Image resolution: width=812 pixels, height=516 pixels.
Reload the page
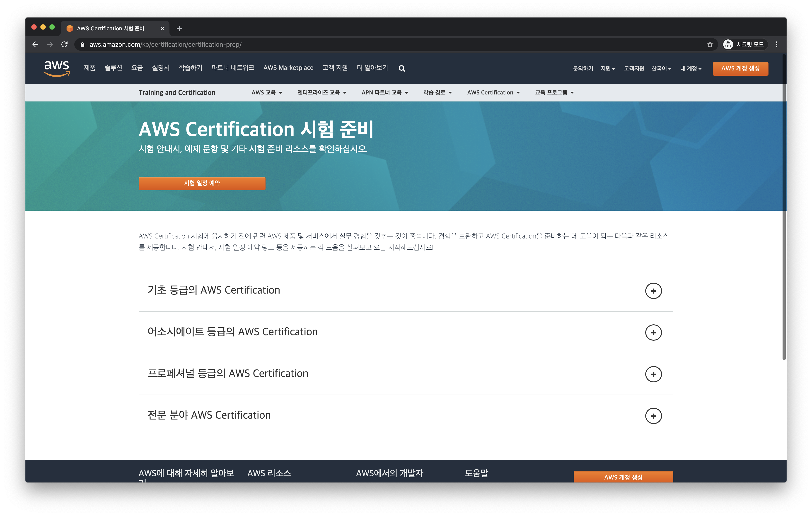pyautogui.click(x=64, y=44)
